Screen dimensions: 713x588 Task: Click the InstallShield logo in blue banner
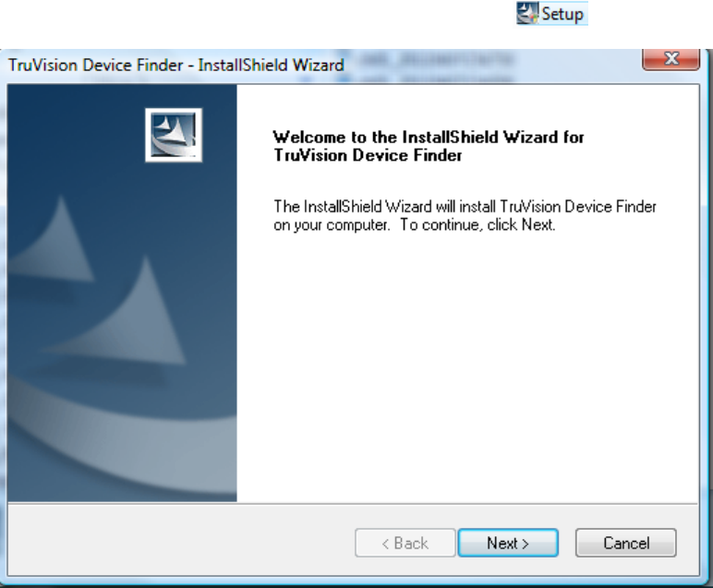(x=174, y=135)
